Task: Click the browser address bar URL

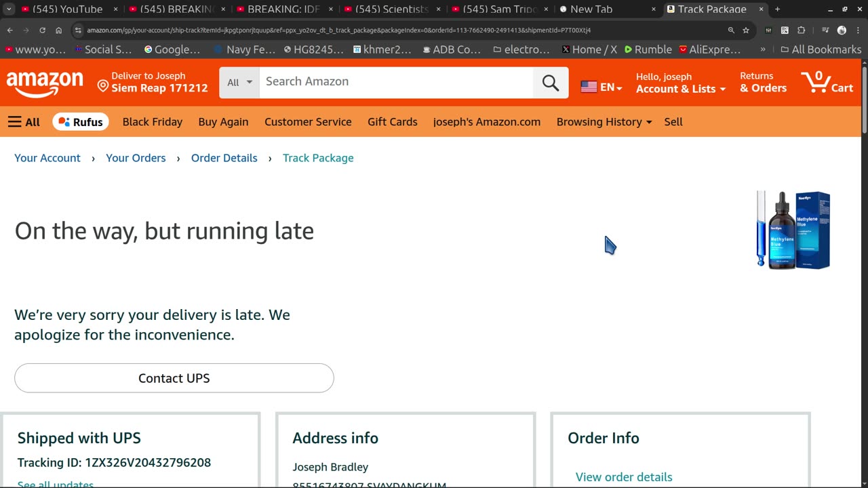Action: (x=339, y=30)
